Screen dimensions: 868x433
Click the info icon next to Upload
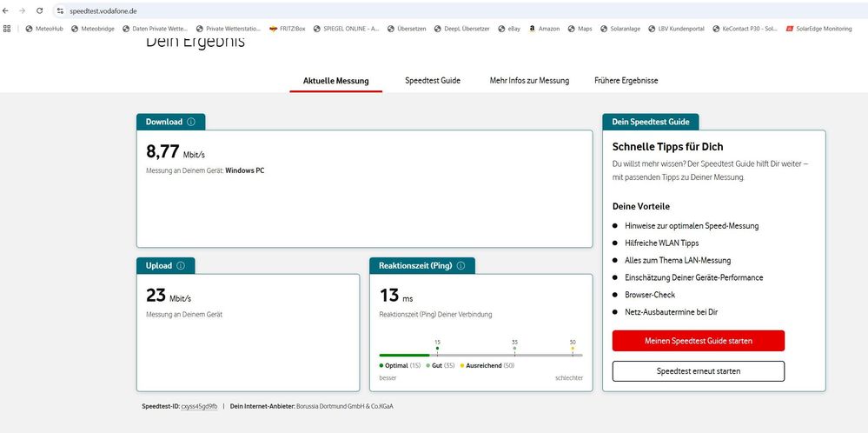tap(181, 266)
